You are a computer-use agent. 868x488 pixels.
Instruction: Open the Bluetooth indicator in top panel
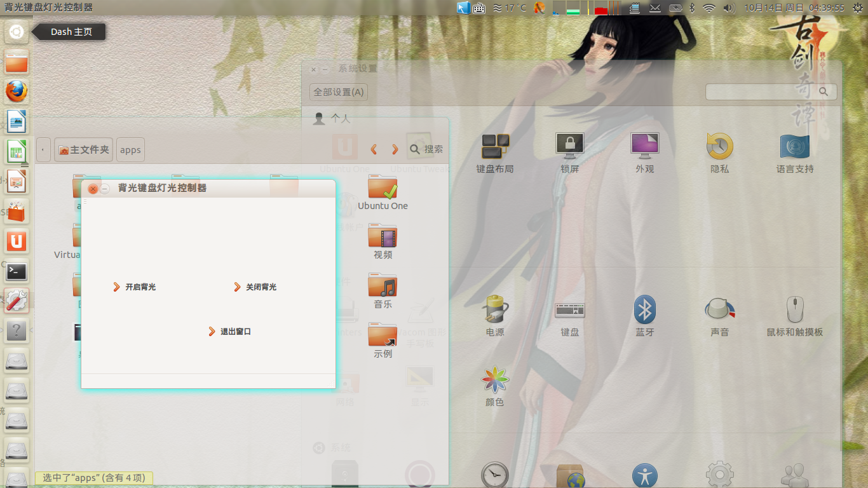pyautogui.click(x=693, y=8)
